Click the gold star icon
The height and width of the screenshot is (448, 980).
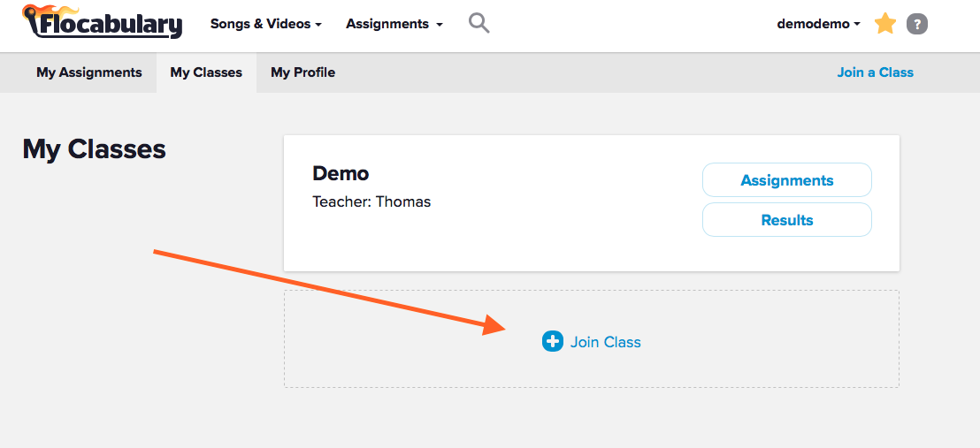click(884, 24)
